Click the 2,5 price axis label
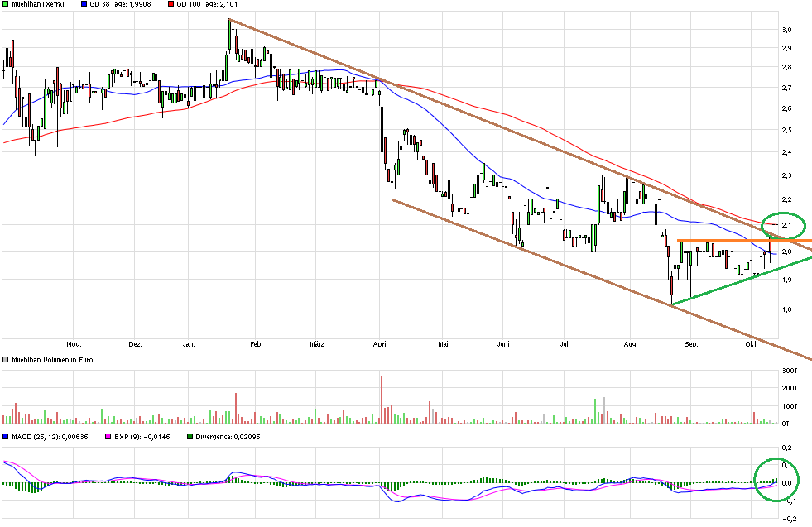The height and width of the screenshot is (527, 812). 787,130
